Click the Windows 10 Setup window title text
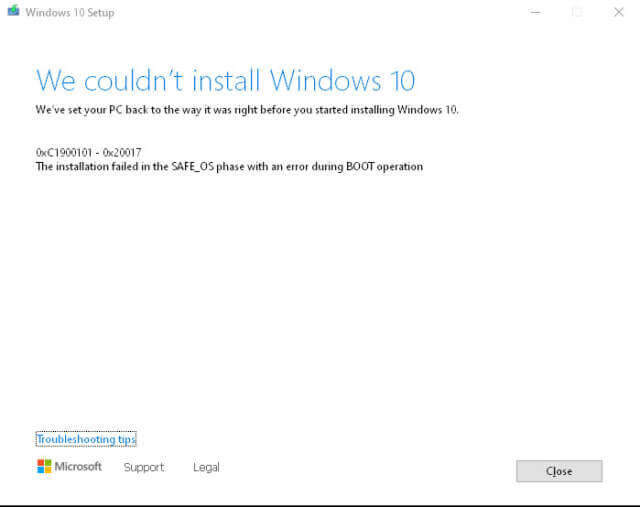The width and height of the screenshot is (640, 507). click(70, 13)
